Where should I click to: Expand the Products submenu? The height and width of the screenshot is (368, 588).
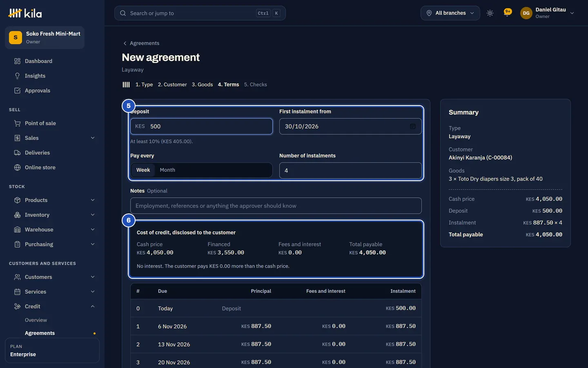(93, 200)
